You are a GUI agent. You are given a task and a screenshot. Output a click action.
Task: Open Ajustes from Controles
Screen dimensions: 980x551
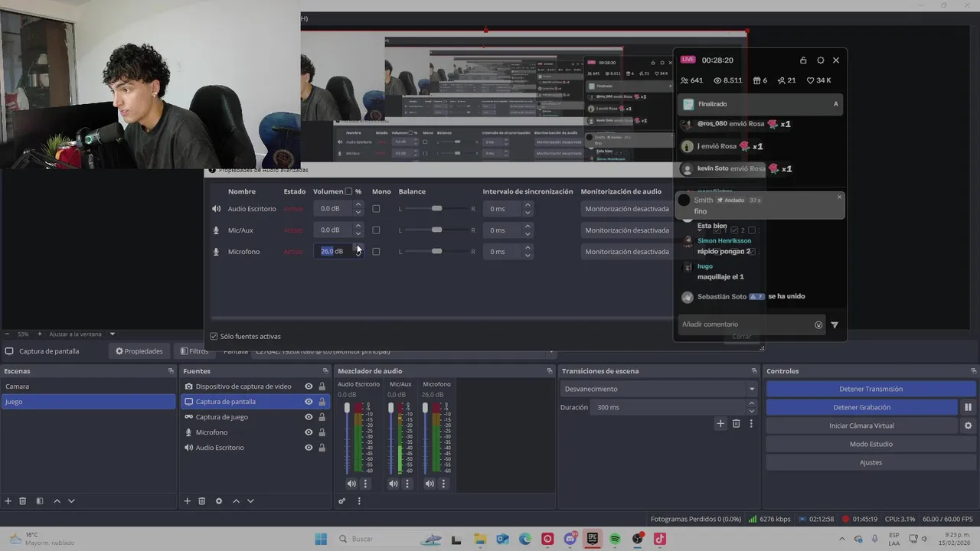(871, 462)
